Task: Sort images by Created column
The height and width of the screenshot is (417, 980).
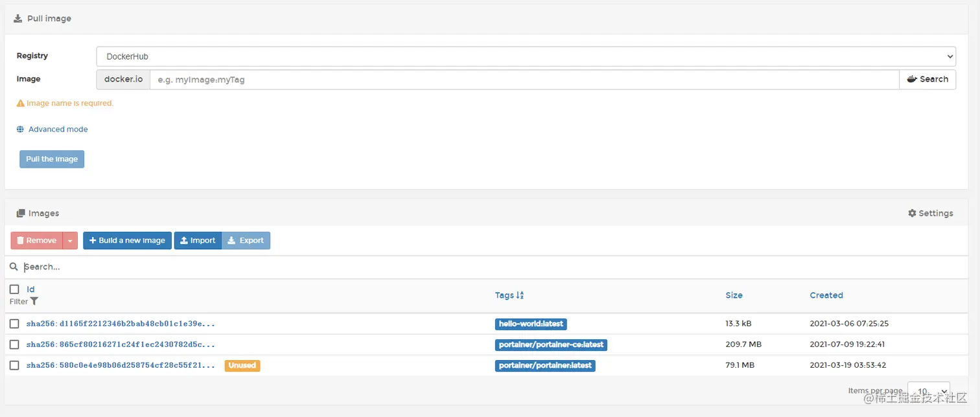Action: pos(826,295)
